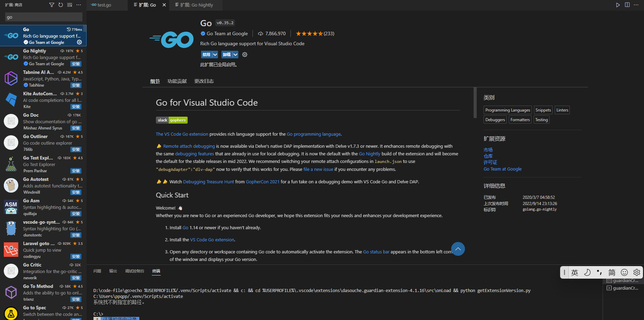Switch to 问题 problems panel tab
The width and height of the screenshot is (644, 320).
pyautogui.click(x=97, y=271)
